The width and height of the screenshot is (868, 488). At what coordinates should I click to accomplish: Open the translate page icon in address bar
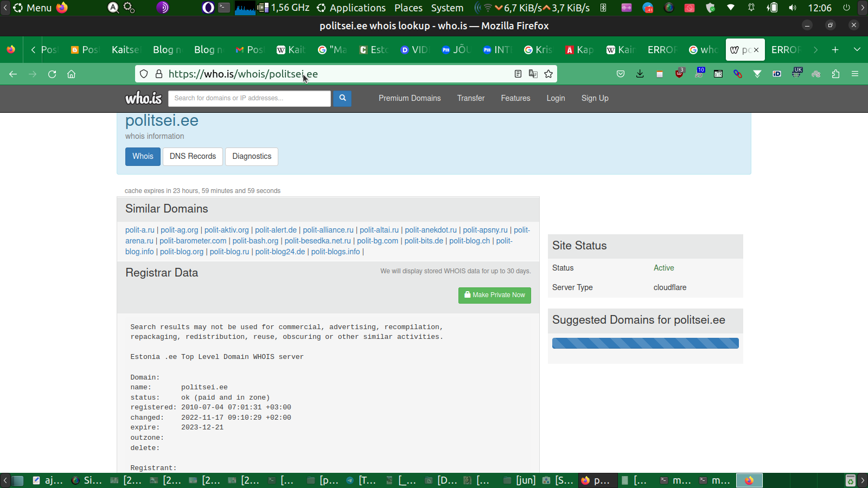[x=533, y=74]
